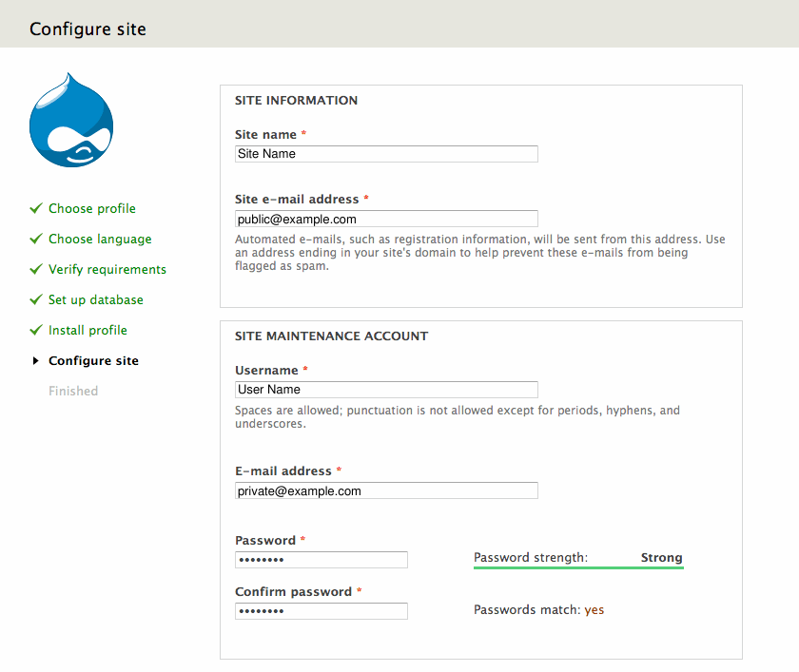Click the checkmark beside Verify requirements
799x672 pixels.
[x=36, y=269]
